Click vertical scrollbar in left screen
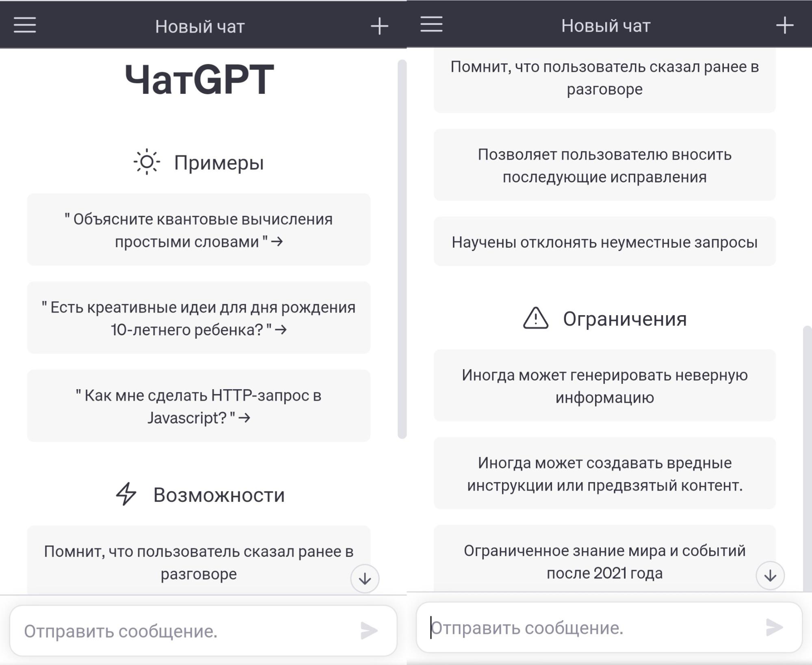The image size is (812, 665). (x=402, y=249)
